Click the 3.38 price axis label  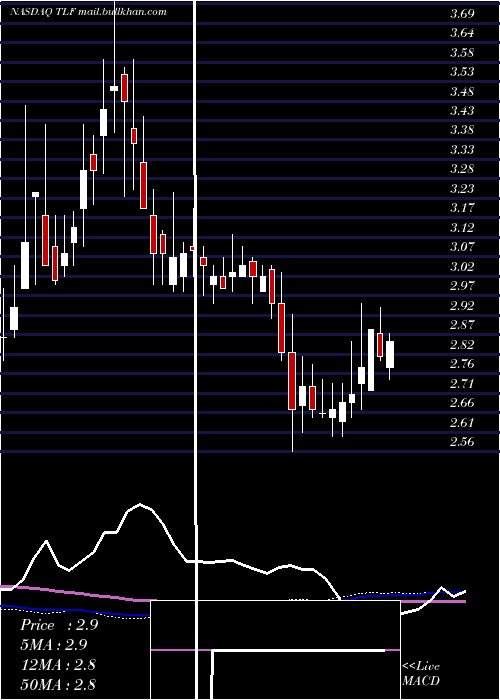[x=462, y=130]
